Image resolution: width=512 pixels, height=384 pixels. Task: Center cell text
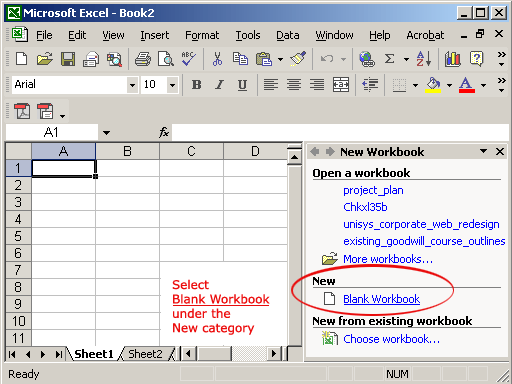pos(294,85)
